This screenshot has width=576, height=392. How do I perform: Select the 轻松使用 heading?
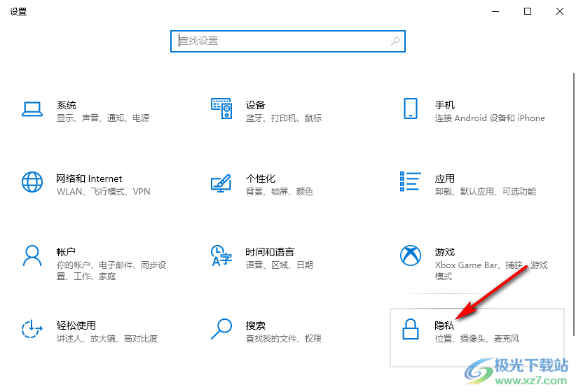point(76,325)
